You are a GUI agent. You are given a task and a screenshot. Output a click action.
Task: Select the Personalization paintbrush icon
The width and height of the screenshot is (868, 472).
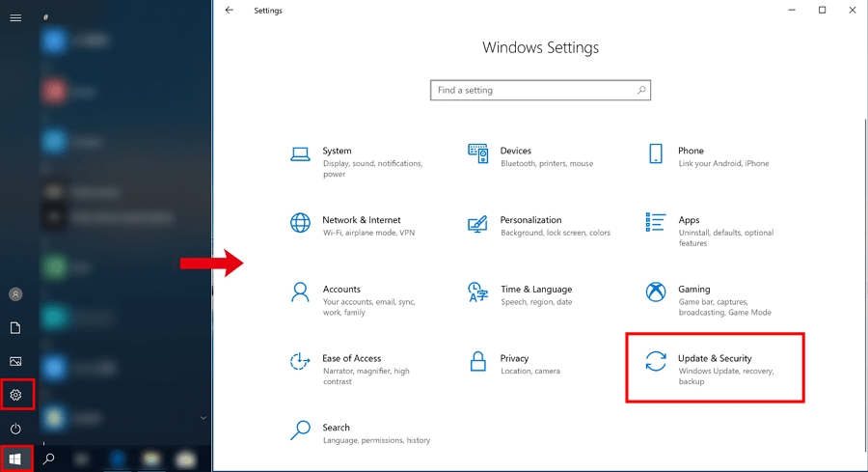point(477,224)
